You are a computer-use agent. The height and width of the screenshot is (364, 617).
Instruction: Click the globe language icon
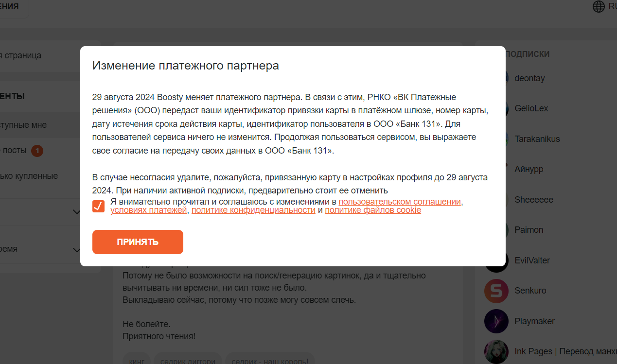pyautogui.click(x=599, y=6)
